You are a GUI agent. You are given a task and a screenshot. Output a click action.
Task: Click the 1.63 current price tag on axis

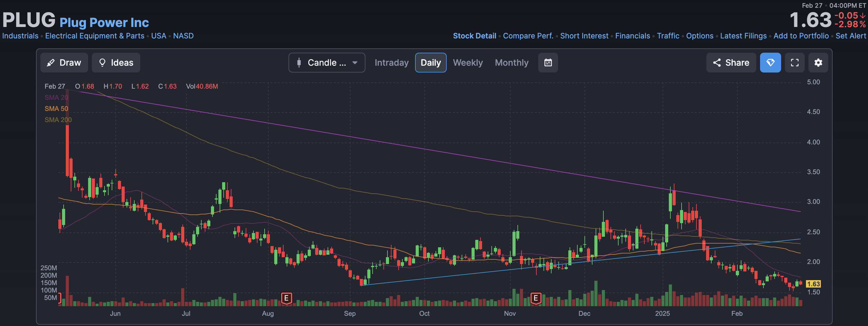coord(813,284)
